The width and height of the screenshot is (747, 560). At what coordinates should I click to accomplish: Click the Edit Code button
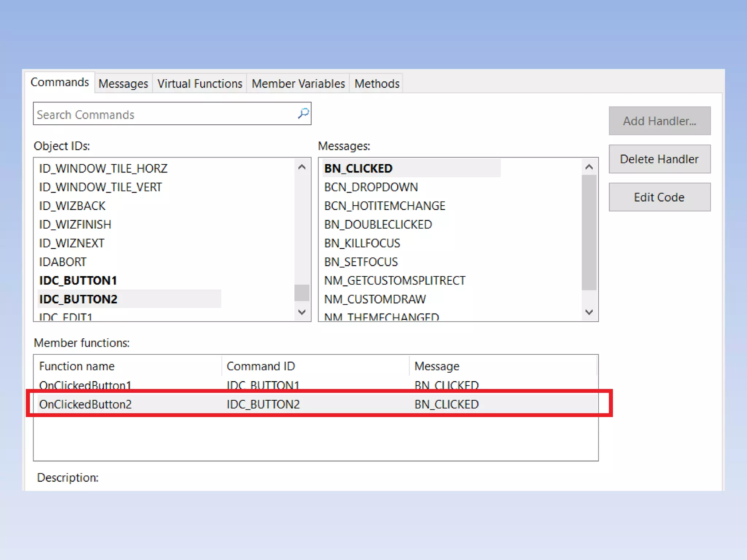(x=659, y=197)
